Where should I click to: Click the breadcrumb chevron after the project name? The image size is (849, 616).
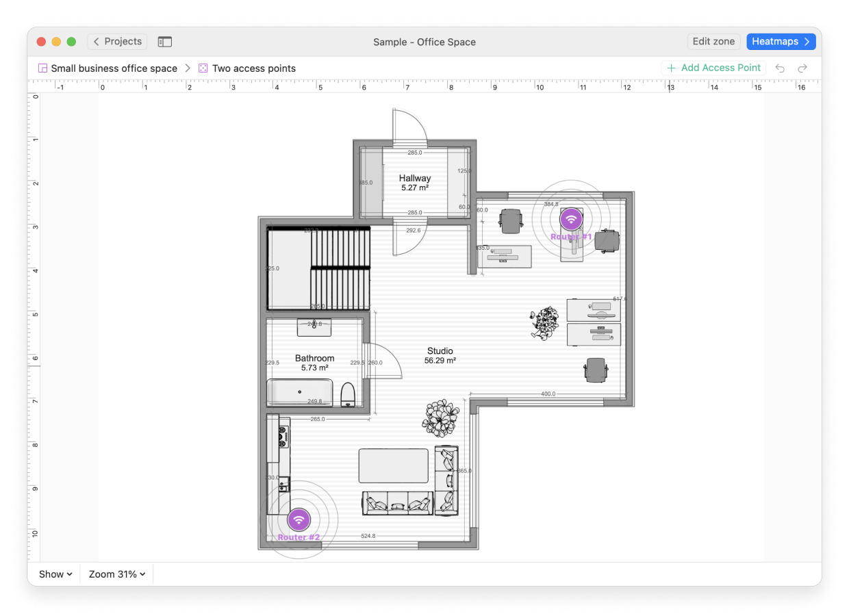(x=187, y=68)
